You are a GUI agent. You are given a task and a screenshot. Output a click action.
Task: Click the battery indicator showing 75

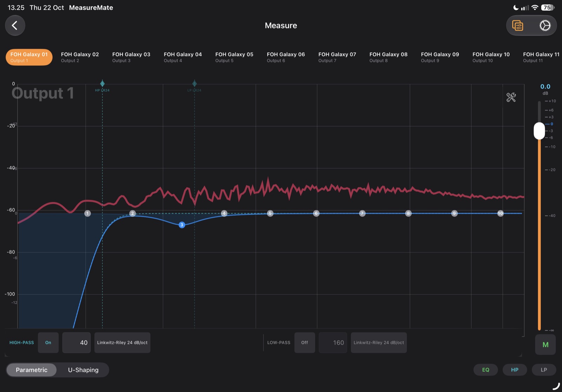click(548, 7)
